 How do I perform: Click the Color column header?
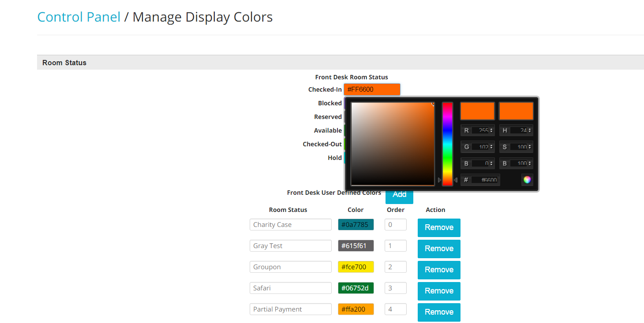(356, 210)
